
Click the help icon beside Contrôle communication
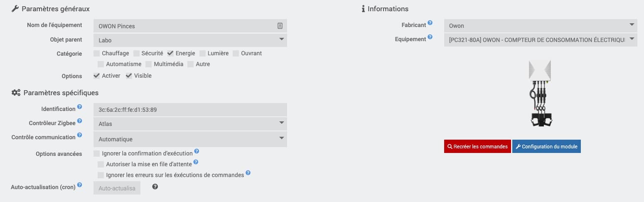click(79, 135)
